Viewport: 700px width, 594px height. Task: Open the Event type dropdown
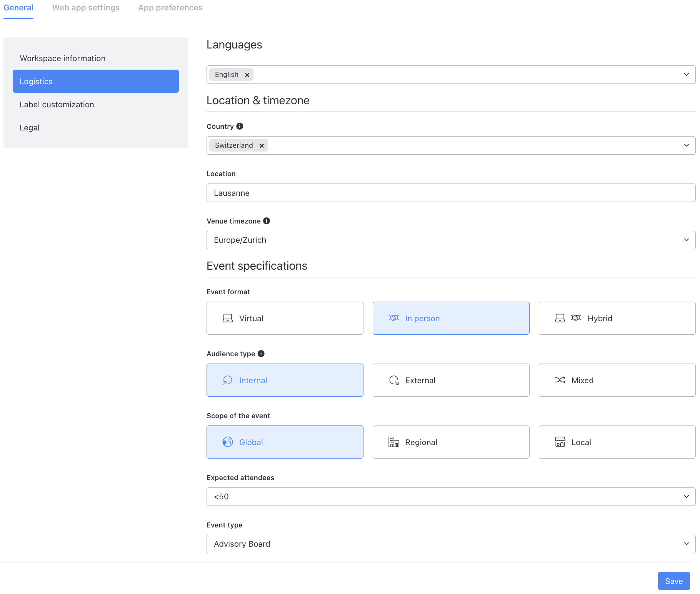click(x=451, y=544)
